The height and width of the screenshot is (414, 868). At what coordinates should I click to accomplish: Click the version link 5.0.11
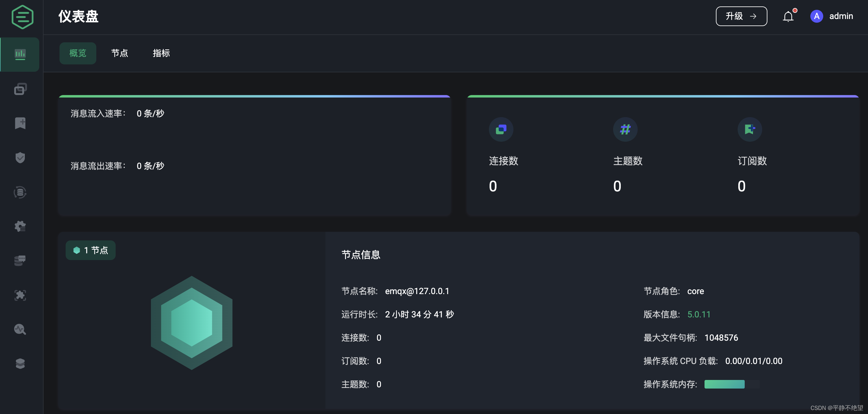(699, 314)
